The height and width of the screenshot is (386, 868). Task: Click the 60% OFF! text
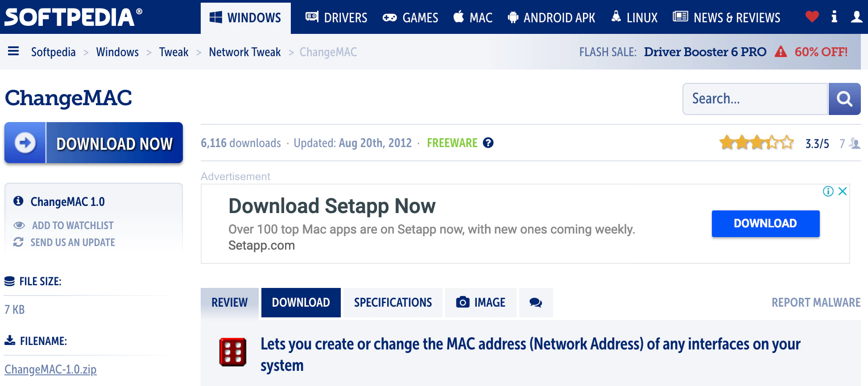pyautogui.click(x=821, y=52)
